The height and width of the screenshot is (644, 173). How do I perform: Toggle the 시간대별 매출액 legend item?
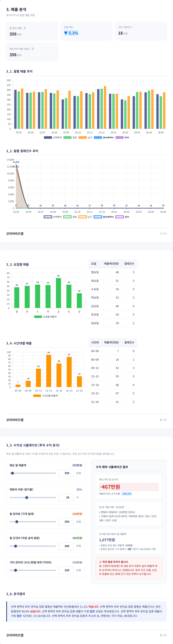pos(45,396)
